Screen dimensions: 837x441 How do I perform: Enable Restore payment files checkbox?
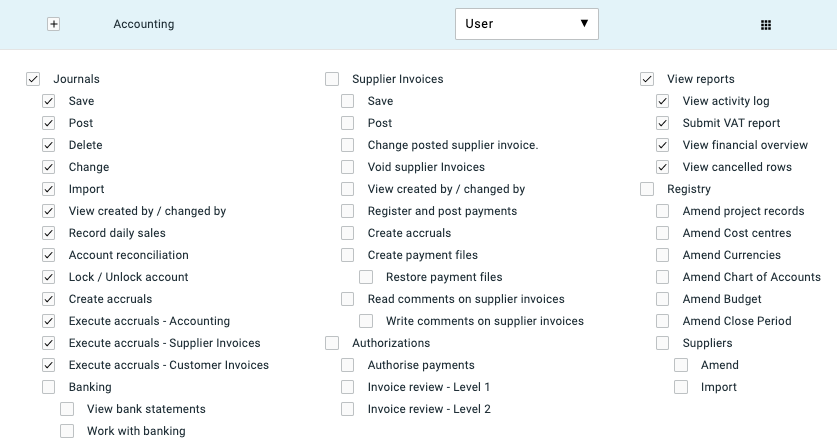[366, 277]
